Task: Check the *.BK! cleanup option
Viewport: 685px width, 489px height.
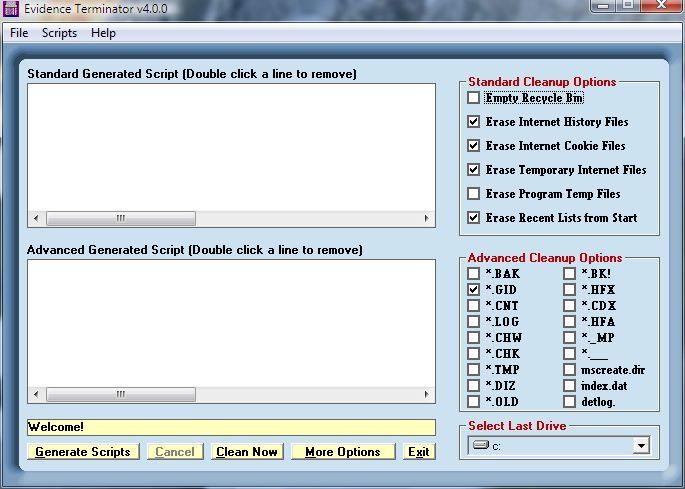Action: [x=569, y=274]
